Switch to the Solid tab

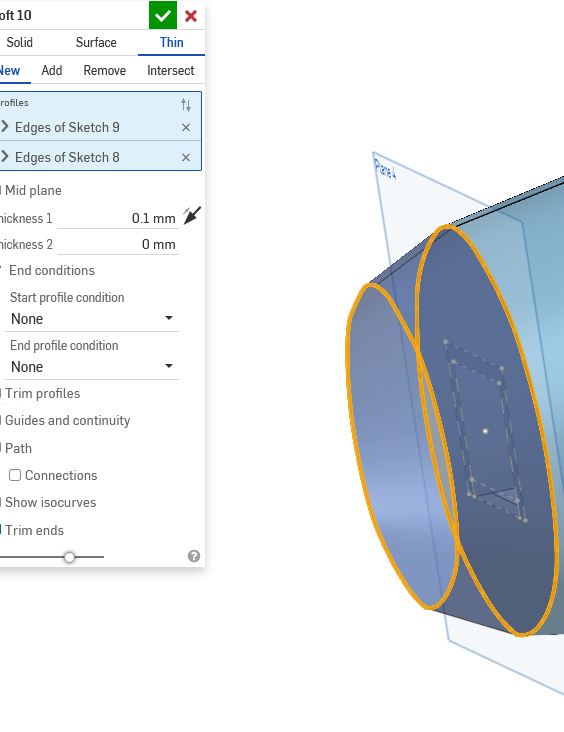click(x=20, y=42)
